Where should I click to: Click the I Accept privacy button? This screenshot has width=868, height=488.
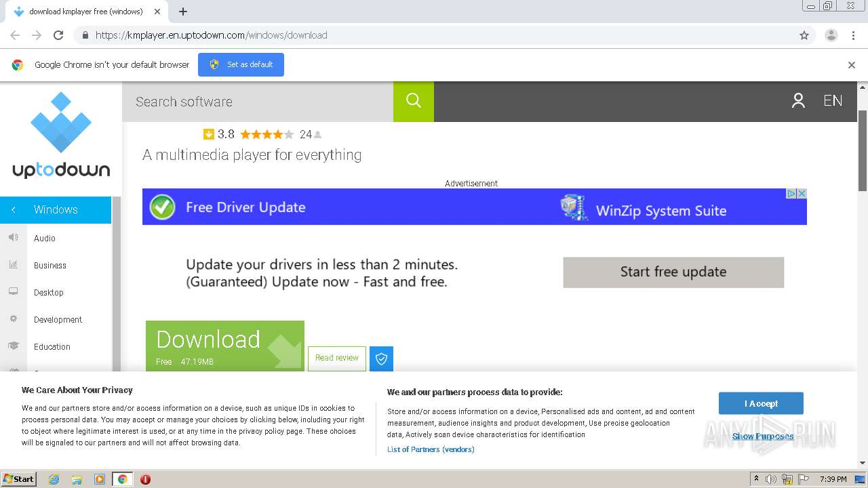(x=761, y=404)
